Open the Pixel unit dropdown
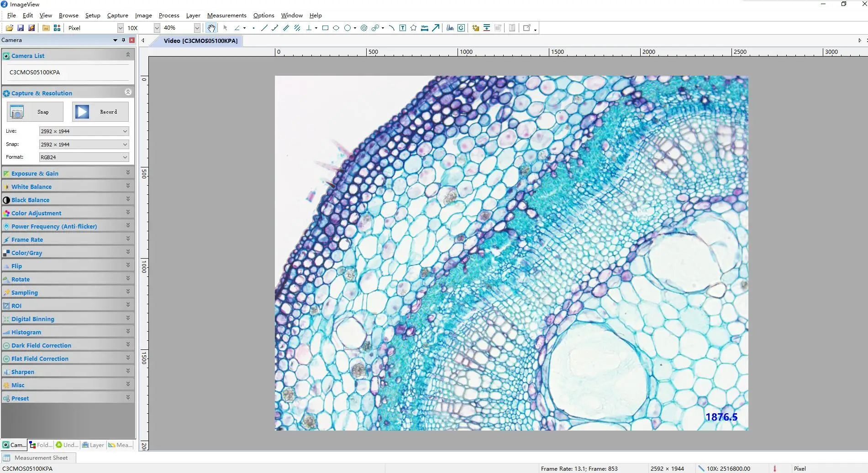The height and width of the screenshot is (473, 868). [x=121, y=28]
